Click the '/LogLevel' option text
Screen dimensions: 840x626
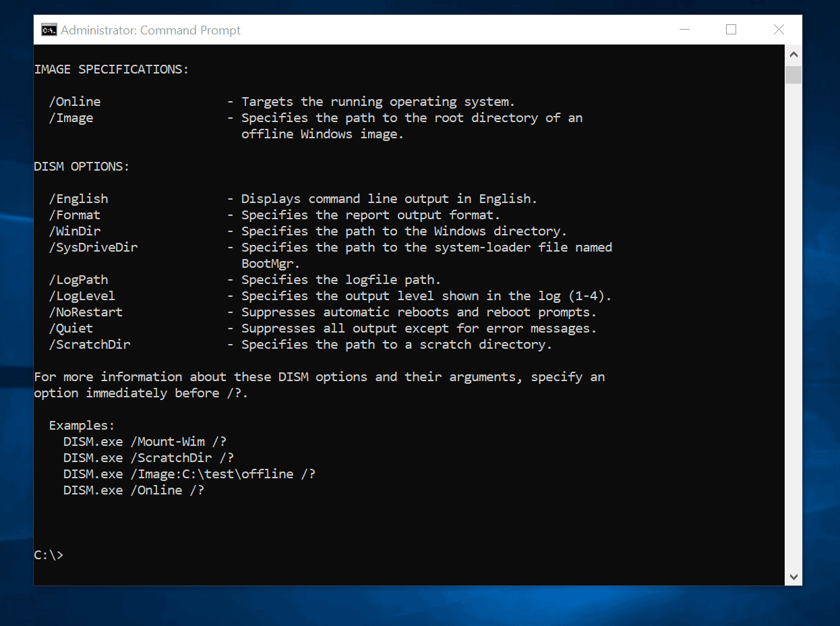pyautogui.click(x=82, y=296)
